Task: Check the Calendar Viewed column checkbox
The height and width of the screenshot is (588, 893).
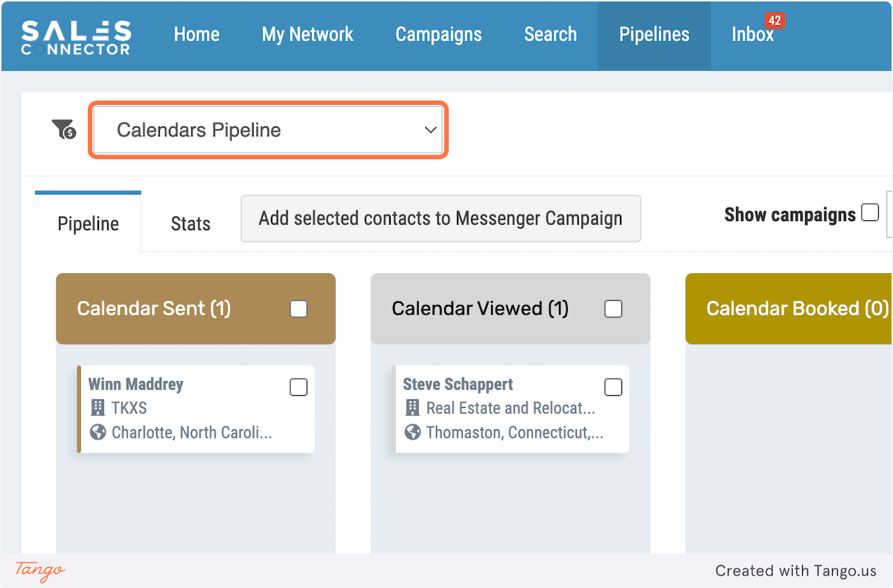Action: pos(613,309)
